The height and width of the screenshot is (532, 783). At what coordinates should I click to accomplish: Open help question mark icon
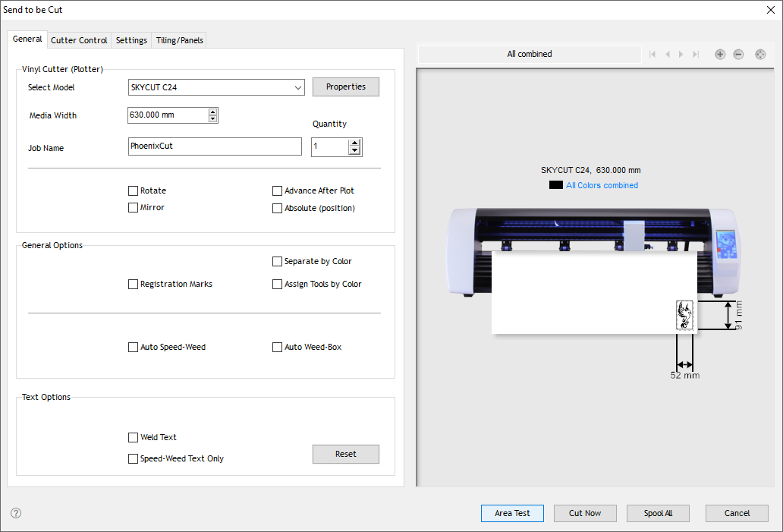click(16, 513)
